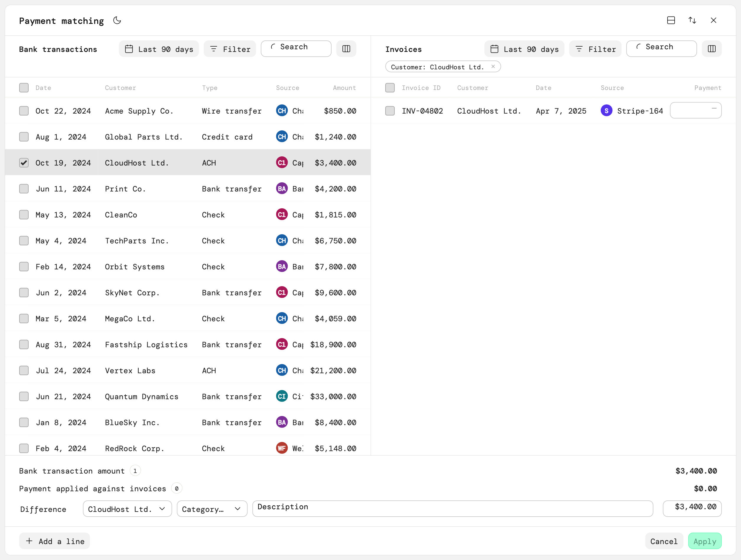The image size is (741, 560).
Task: Click the payment amount field for INV-04802
Action: click(x=696, y=110)
